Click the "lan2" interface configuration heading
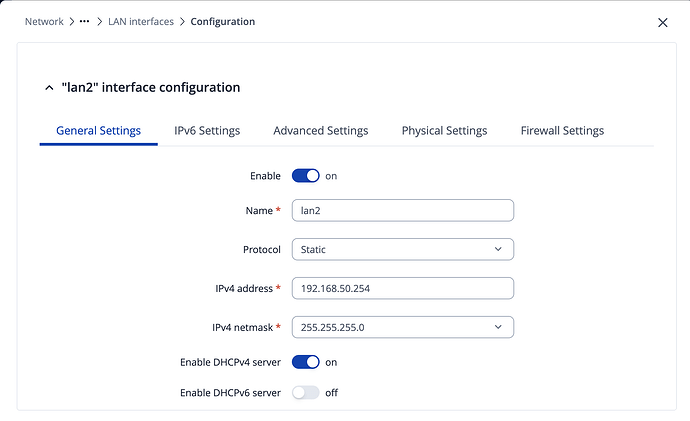Viewport: 690px width, 421px height. coord(150,88)
